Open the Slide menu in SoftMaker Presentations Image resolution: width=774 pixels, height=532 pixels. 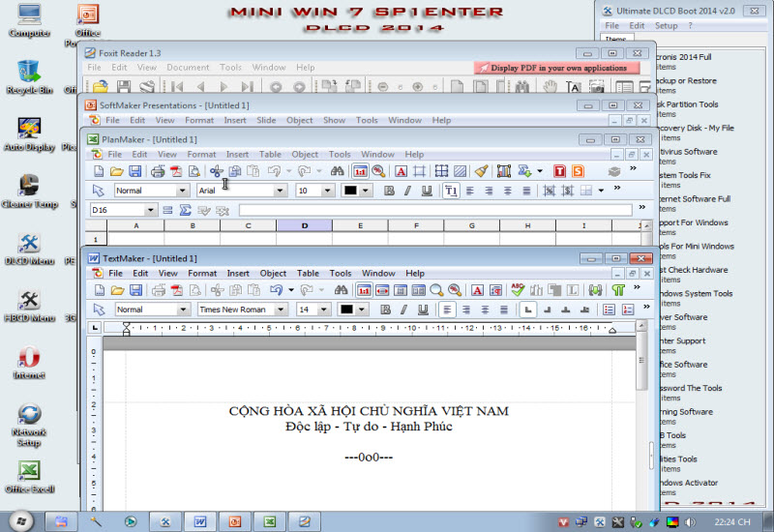click(266, 120)
